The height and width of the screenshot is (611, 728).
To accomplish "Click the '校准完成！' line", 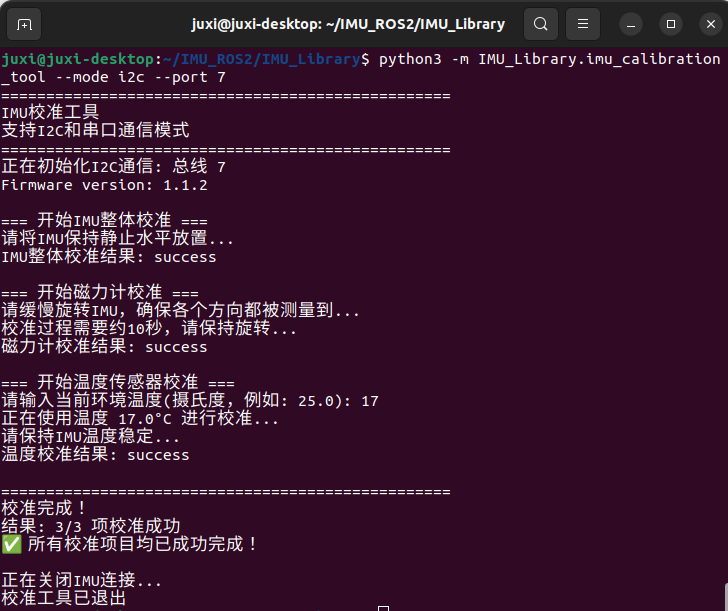I will [x=44, y=508].
